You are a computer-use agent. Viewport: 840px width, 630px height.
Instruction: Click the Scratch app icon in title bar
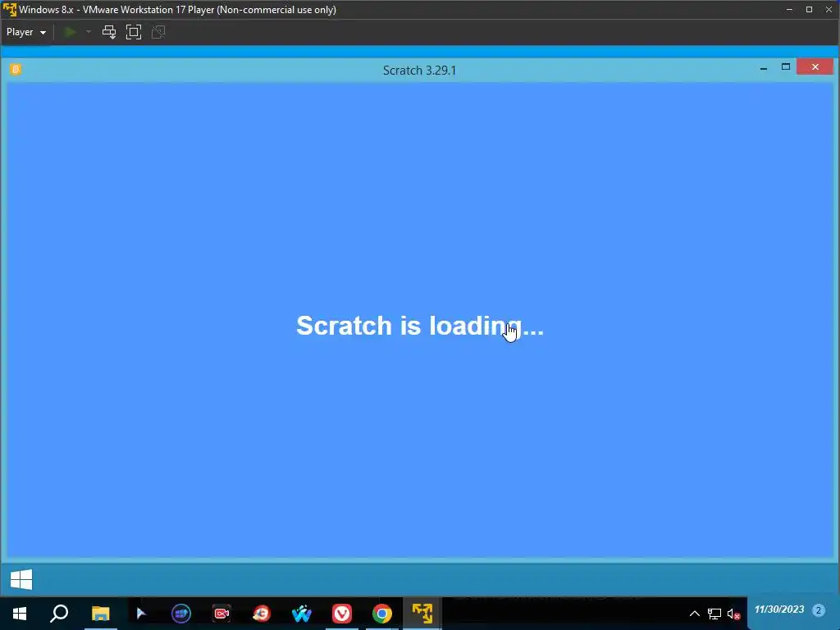click(16, 69)
